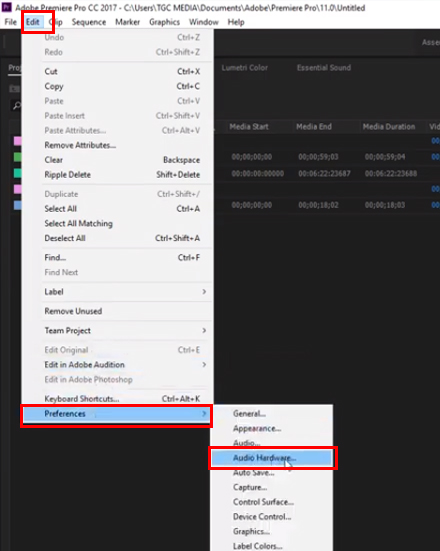The width and height of the screenshot is (440, 551).
Task: Switch to the Essential Sound tab
Action: click(324, 68)
